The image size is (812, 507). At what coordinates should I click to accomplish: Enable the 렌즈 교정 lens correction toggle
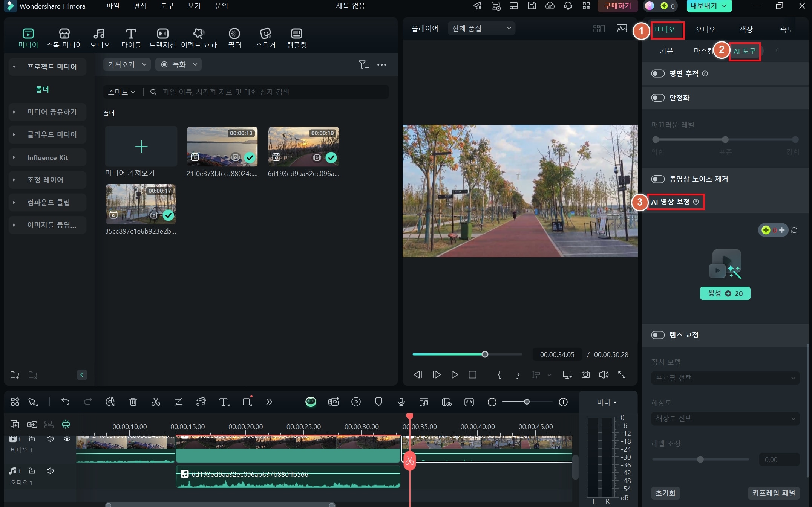[x=658, y=335]
